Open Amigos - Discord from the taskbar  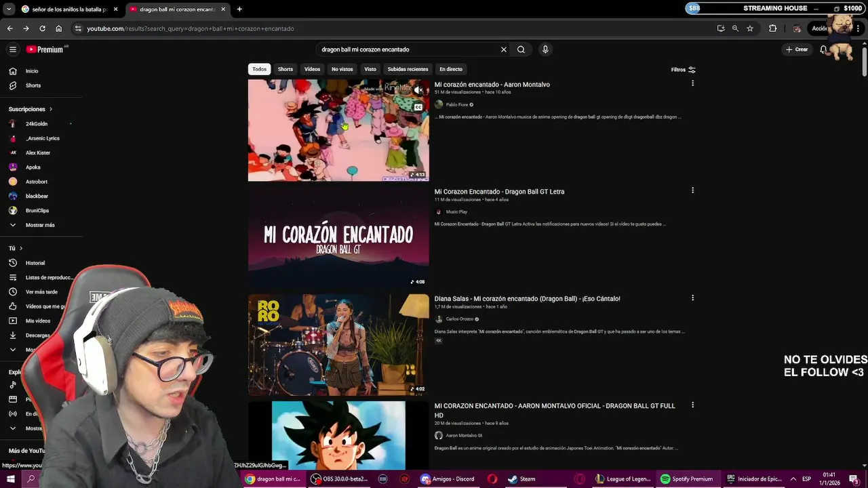(448, 479)
